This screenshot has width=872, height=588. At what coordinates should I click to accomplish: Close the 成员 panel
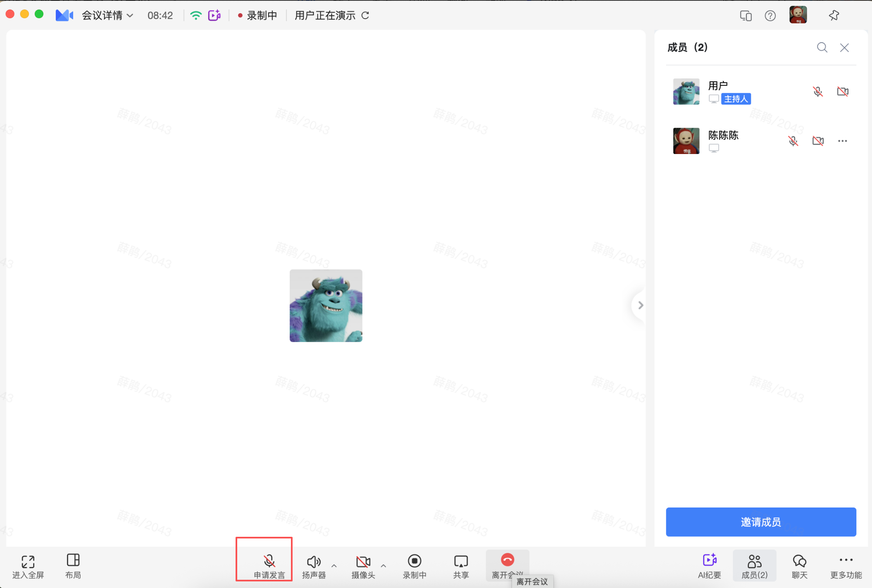844,47
